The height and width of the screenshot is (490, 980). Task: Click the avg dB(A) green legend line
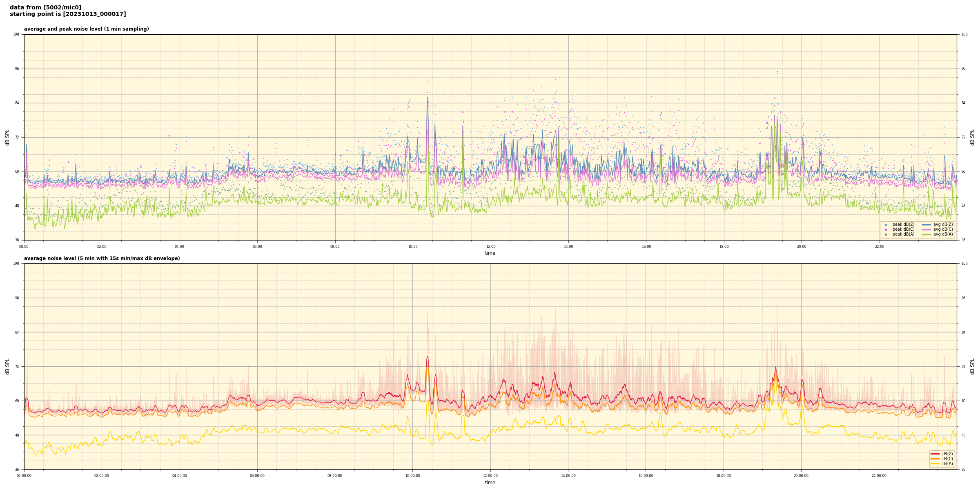(926, 234)
